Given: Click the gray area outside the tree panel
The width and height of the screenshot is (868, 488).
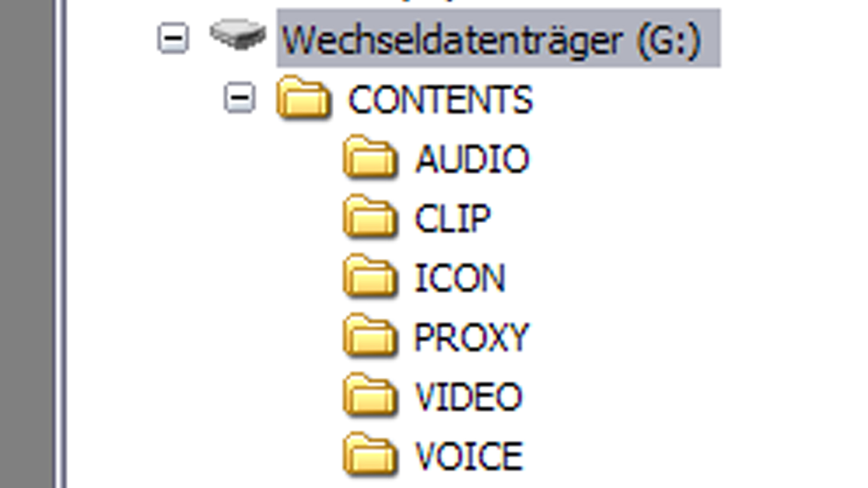Looking at the screenshot, I should tap(26, 244).
